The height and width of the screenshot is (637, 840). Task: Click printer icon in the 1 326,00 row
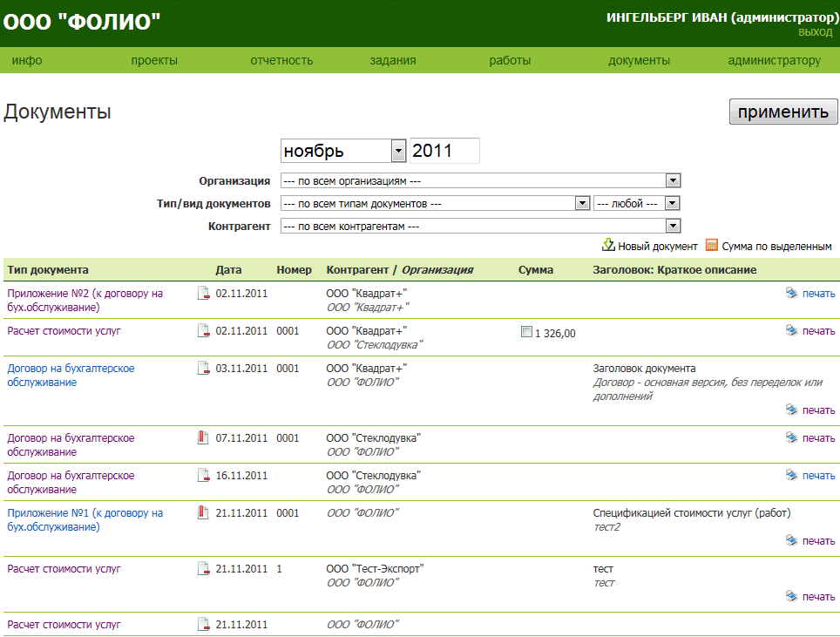tap(791, 330)
